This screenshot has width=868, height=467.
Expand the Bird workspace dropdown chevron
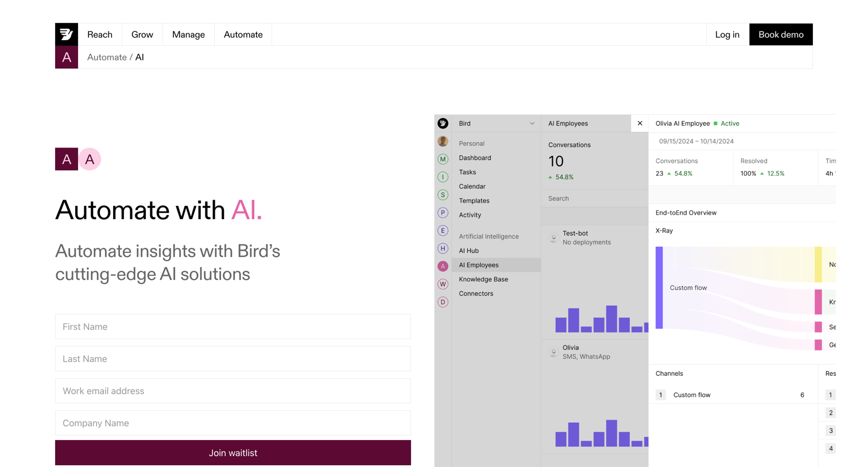coord(532,123)
